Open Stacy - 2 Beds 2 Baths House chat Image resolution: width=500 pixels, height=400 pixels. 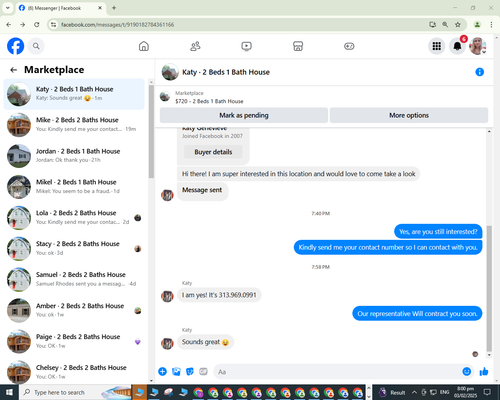tap(74, 249)
